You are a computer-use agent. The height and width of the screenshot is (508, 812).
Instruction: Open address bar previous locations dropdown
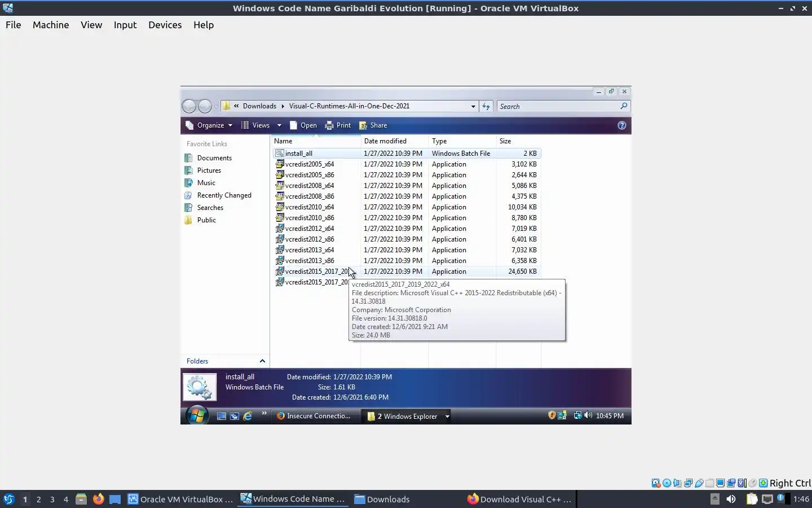(473, 106)
